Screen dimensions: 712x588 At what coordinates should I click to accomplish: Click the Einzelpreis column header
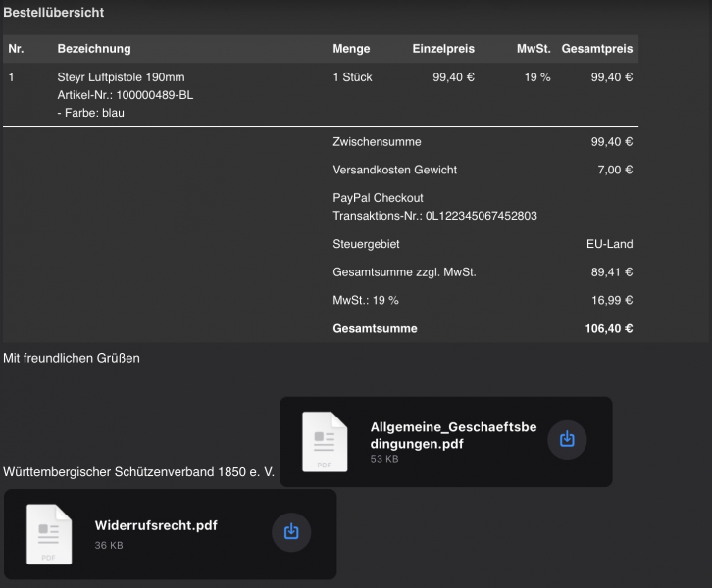pyautogui.click(x=443, y=49)
